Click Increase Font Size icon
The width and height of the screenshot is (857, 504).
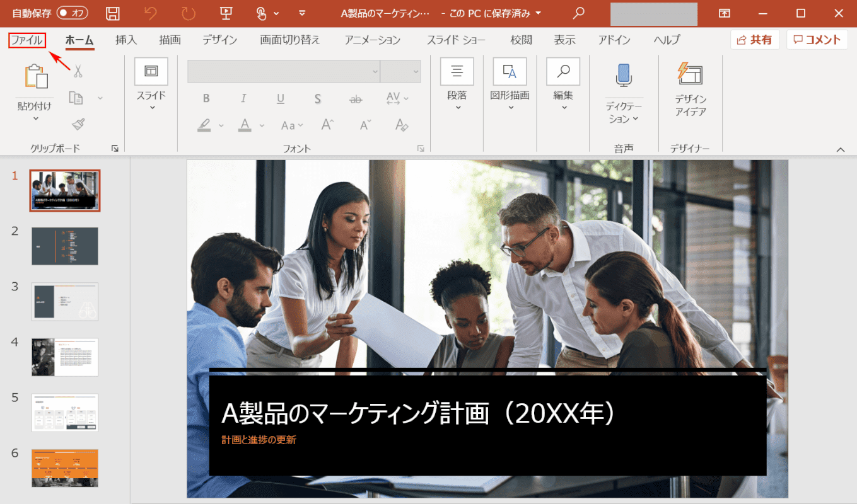pos(327,125)
